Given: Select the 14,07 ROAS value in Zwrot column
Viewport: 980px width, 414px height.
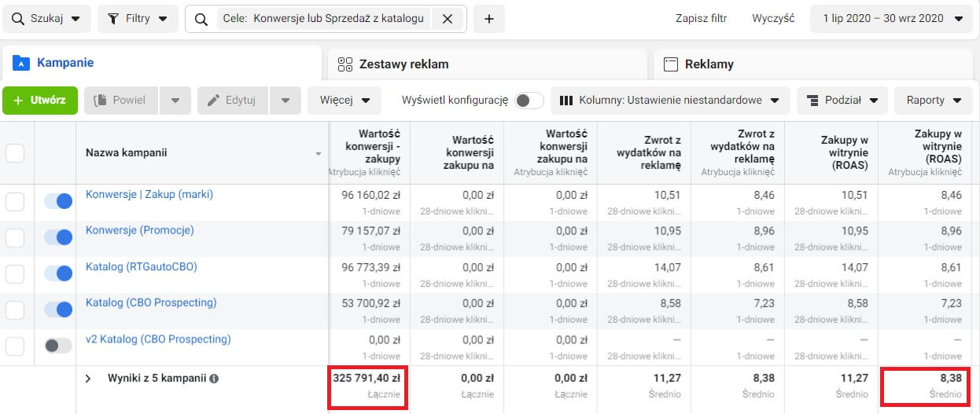Looking at the screenshot, I should [x=668, y=267].
